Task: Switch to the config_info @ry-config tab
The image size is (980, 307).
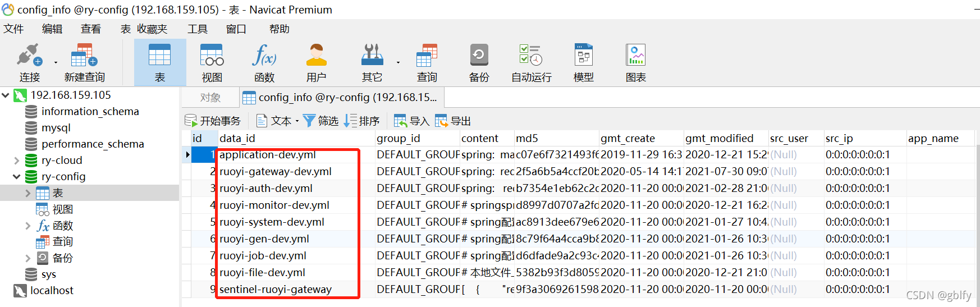Action: (341, 98)
